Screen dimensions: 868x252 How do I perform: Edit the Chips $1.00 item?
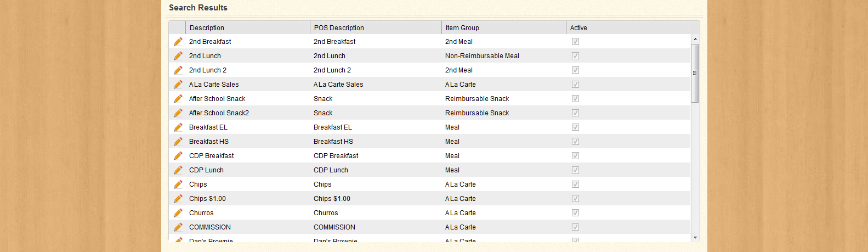[x=178, y=199]
